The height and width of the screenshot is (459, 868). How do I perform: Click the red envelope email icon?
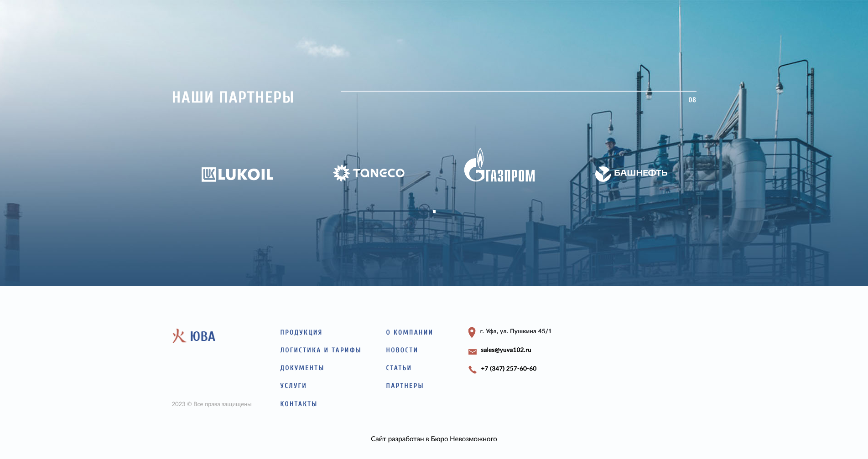(473, 351)
